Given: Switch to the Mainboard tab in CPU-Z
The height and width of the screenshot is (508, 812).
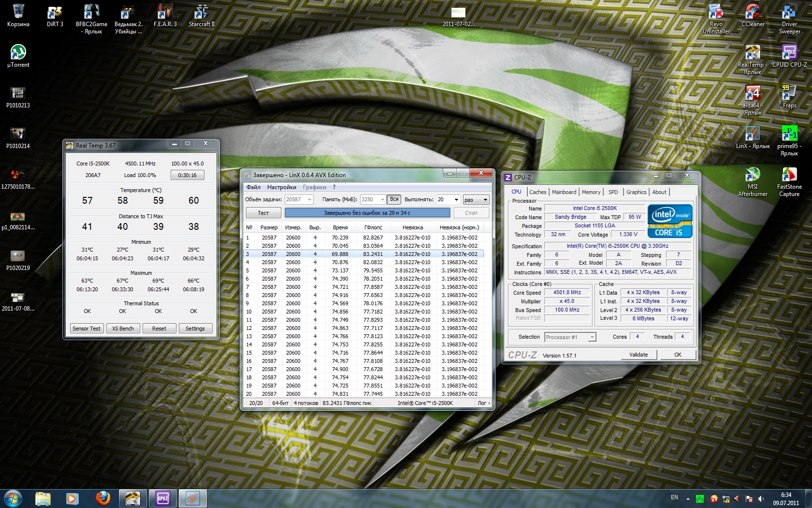Looking at the screenshot, I should pos(564,192).
